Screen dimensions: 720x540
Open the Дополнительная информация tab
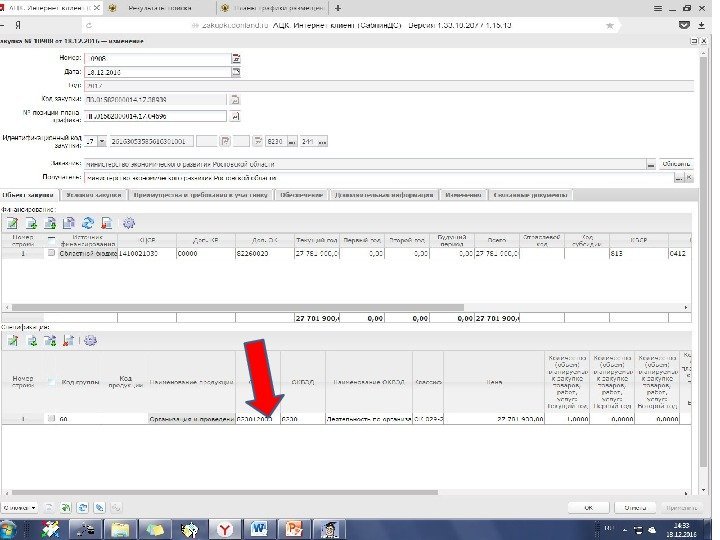point(384,195)
